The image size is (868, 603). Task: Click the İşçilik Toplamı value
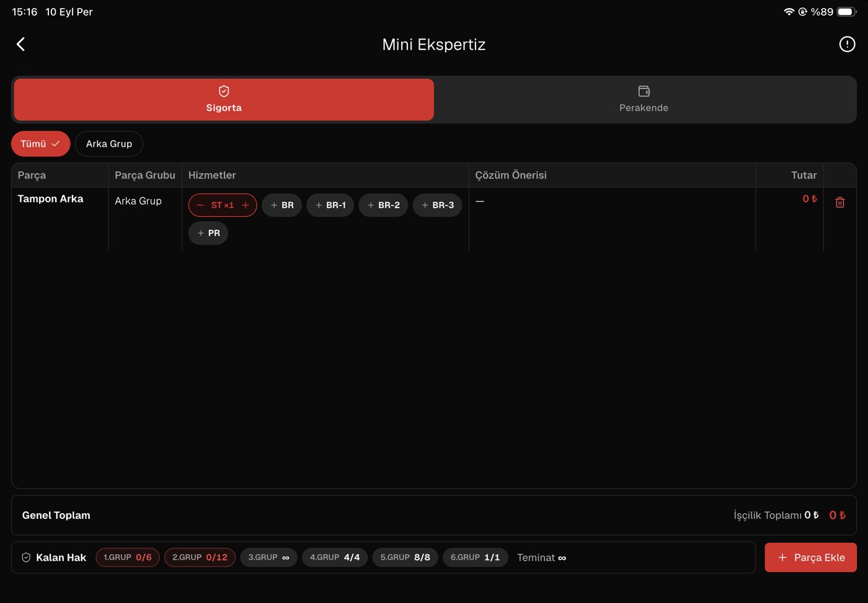[812, 515]
